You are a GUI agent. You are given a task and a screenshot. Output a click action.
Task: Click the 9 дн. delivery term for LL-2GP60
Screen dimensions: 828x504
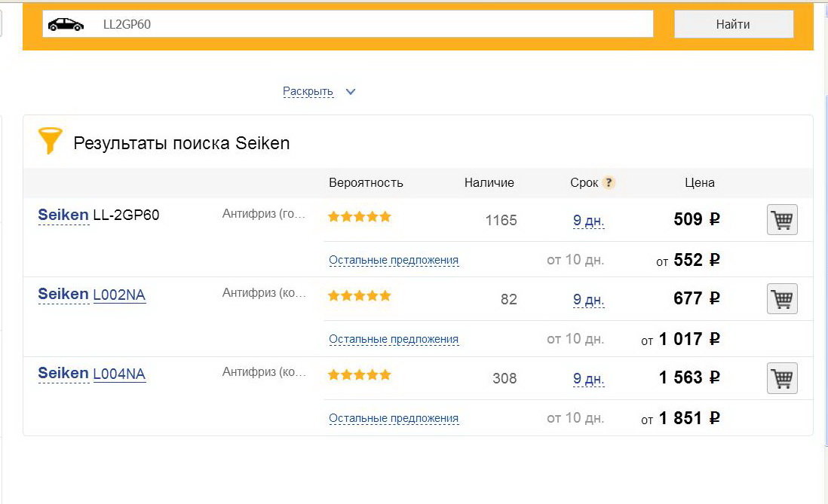click(x=588, y=220)
